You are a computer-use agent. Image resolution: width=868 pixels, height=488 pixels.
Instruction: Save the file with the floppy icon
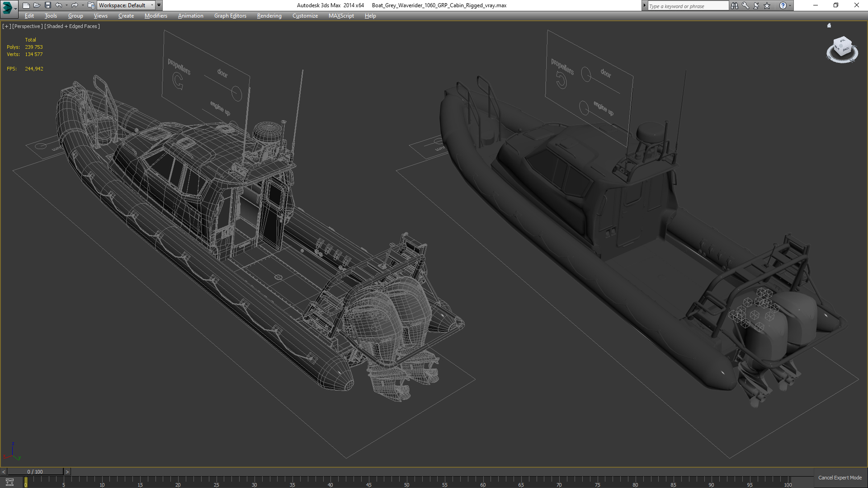[47, 5]
